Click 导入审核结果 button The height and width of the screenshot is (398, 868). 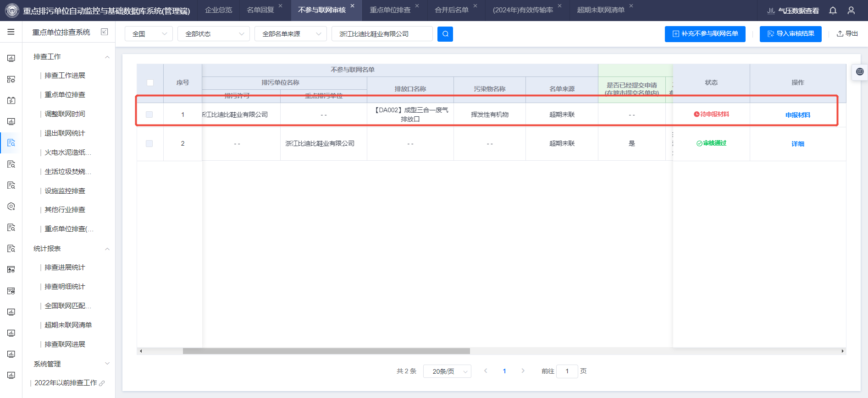pos(791,34)
